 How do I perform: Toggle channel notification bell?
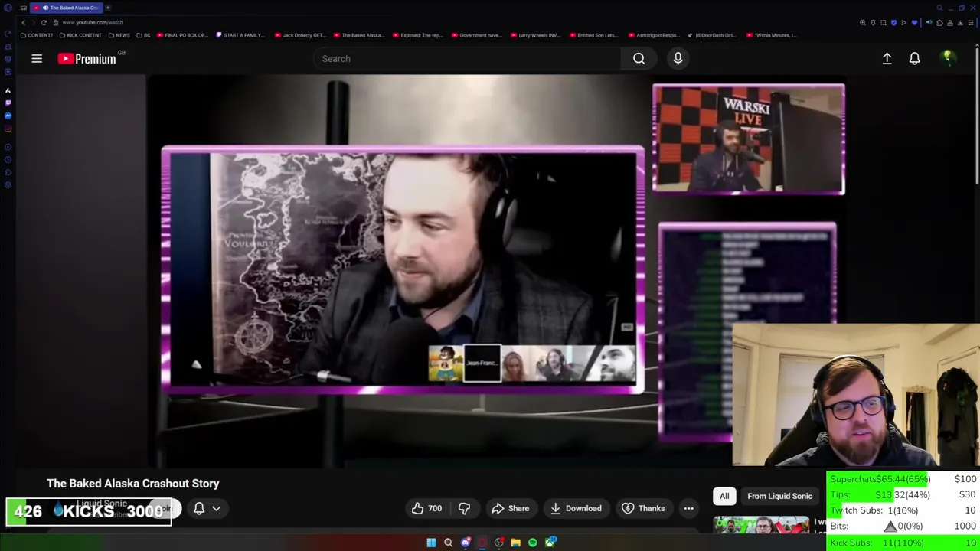[199, 508]
